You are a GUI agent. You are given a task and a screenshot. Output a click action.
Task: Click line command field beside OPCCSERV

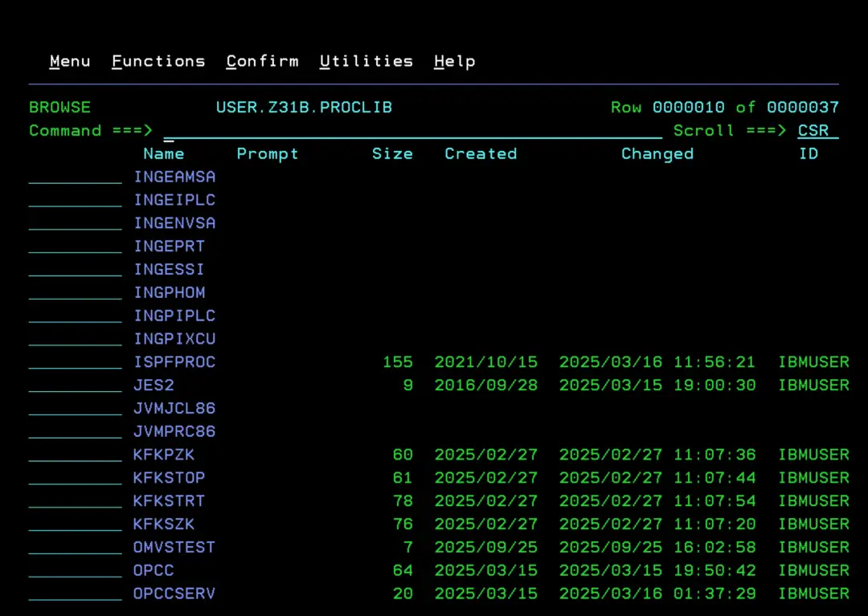(x=76, y=594)
